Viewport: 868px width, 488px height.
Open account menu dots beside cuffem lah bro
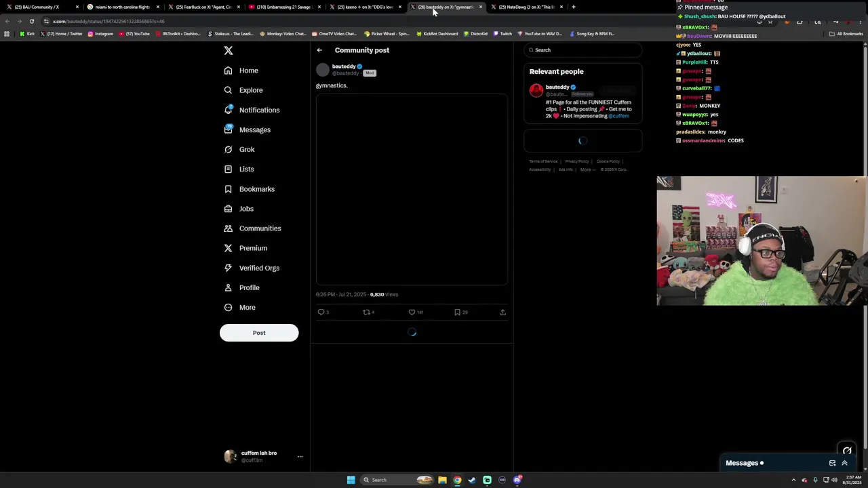click(300, 457)
